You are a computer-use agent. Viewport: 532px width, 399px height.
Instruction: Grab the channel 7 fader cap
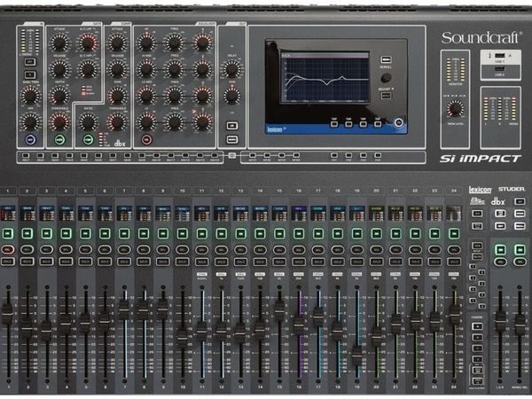[x=124, y=309]
